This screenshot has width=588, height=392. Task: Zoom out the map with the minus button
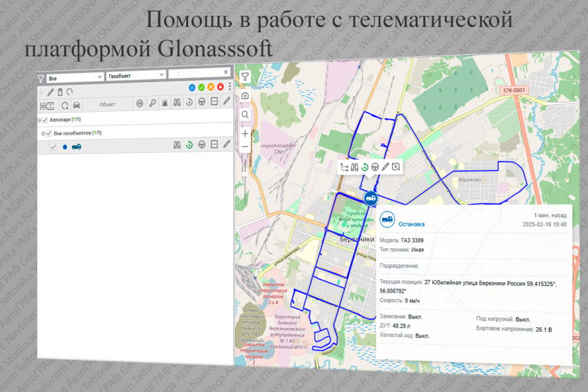245,146
